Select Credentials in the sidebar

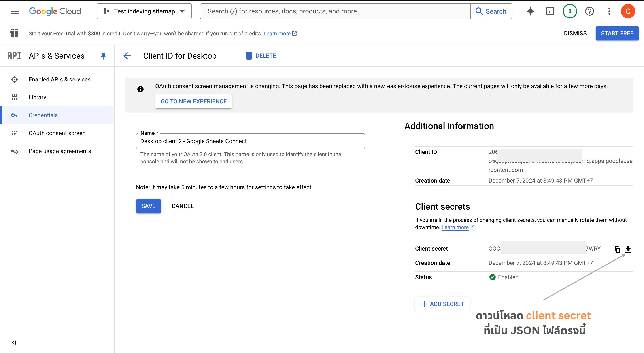click(x=57, y=115)
